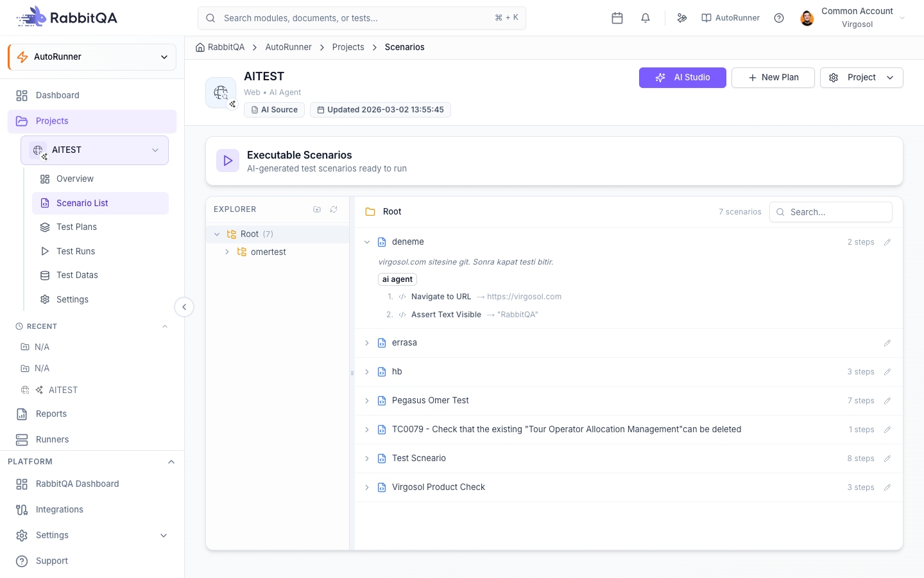Open the Project dropdown button
The image size is (924, 578).
click(x=861, y=78)
